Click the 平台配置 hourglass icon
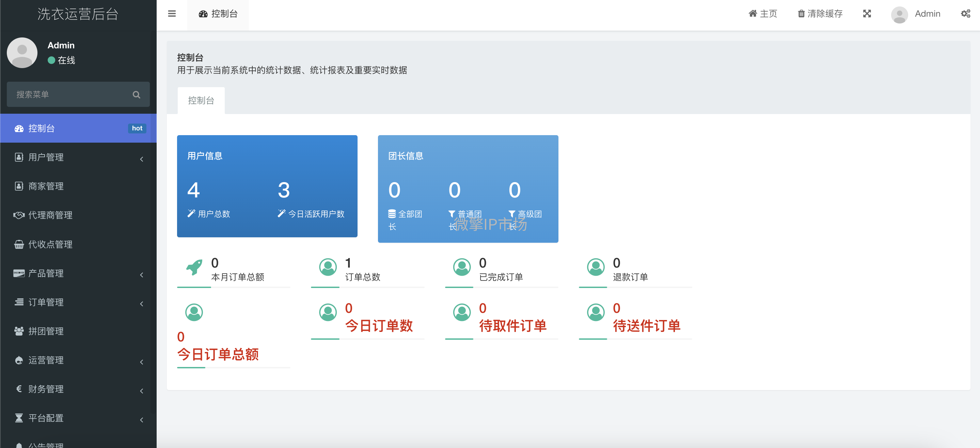Screen dimensions: 980x448 click(19, 418)
